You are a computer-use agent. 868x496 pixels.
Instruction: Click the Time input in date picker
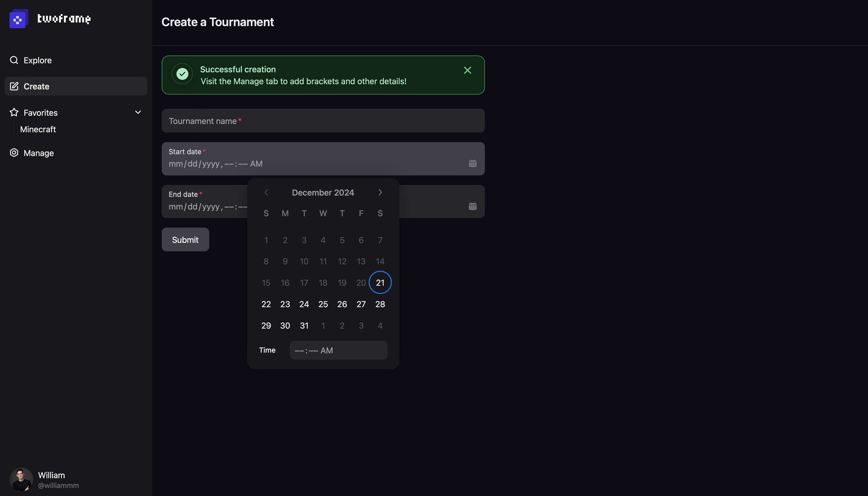tap(338, 350)
